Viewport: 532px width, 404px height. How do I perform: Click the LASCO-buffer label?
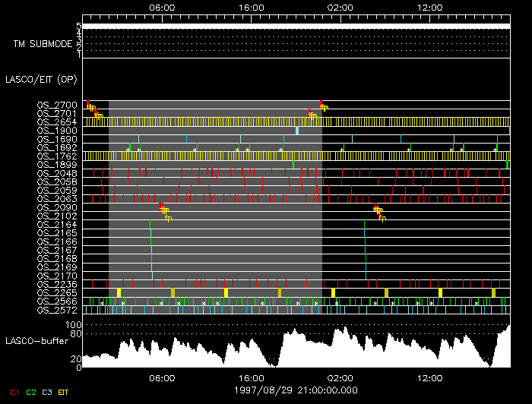click(x=36, y=339)
